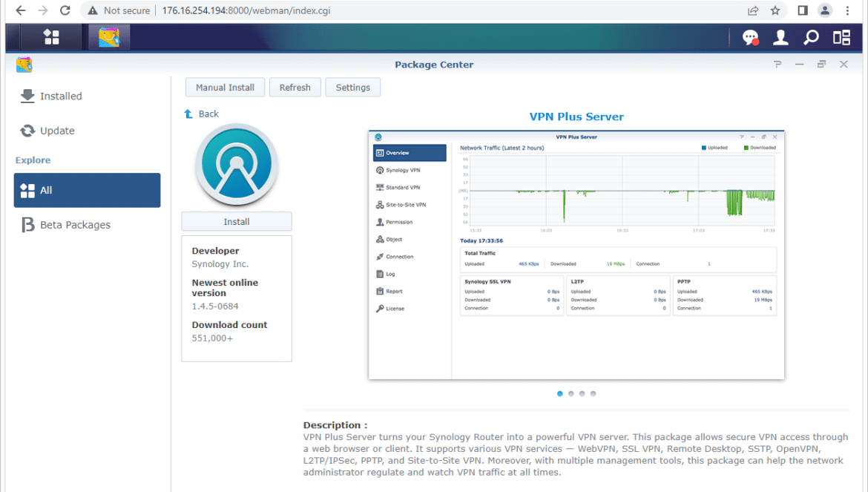Screen dimensions: 868x492
Task: Maximize the Package Center window
Action: click(821, 65)
